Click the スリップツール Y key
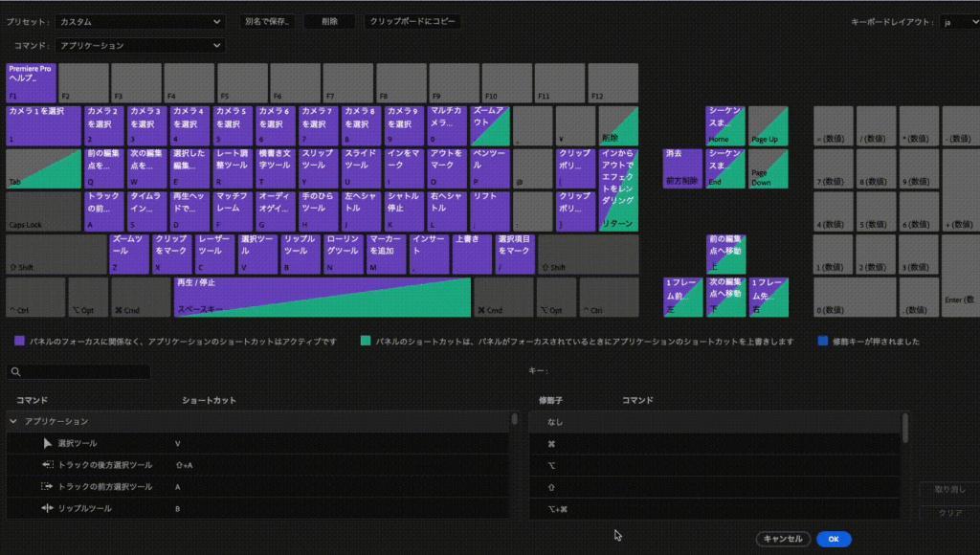The height and width of the screenshot is (555, 980). 318,168
